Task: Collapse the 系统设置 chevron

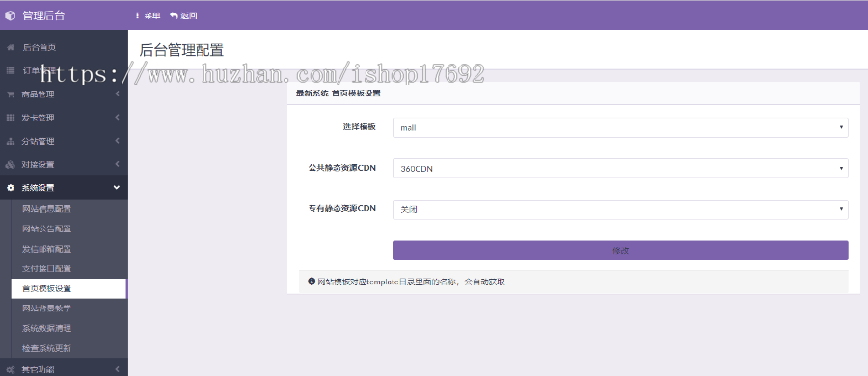Action: (117, 188)
